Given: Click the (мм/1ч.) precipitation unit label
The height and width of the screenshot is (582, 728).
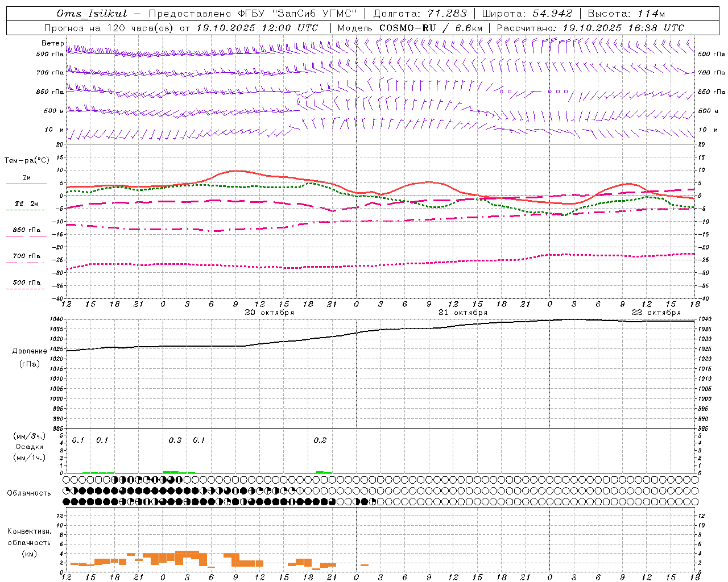Looking at the screenshot, I should pos(30,458).
